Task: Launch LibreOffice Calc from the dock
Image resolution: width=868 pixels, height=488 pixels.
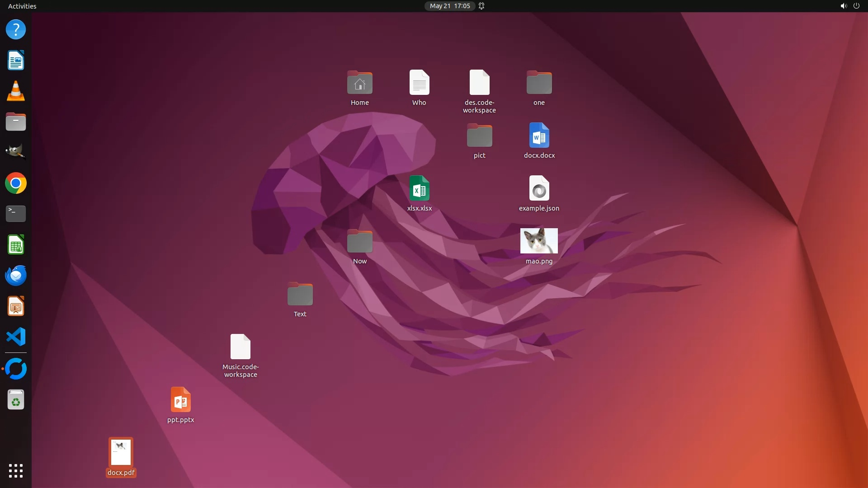Action: (x=16, y=245)
